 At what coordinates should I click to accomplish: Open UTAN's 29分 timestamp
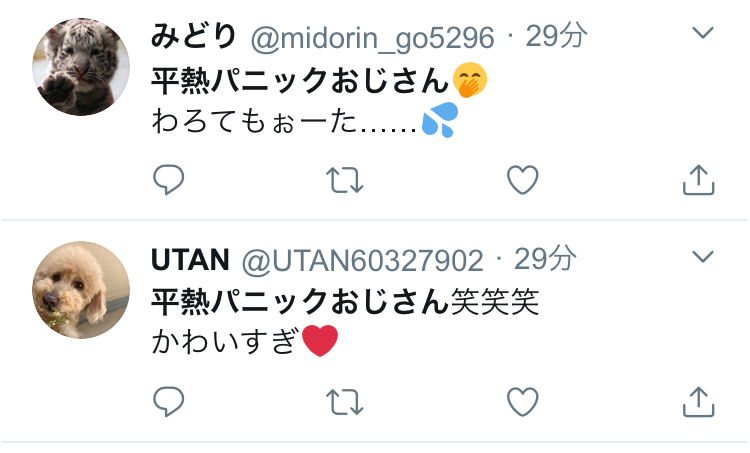click(x=545, y=259)
